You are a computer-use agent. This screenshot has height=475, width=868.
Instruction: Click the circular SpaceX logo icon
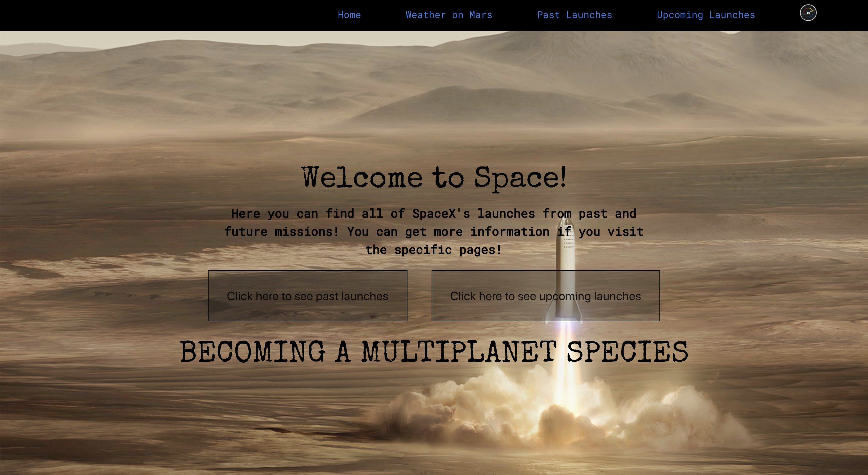coord(808,13)
